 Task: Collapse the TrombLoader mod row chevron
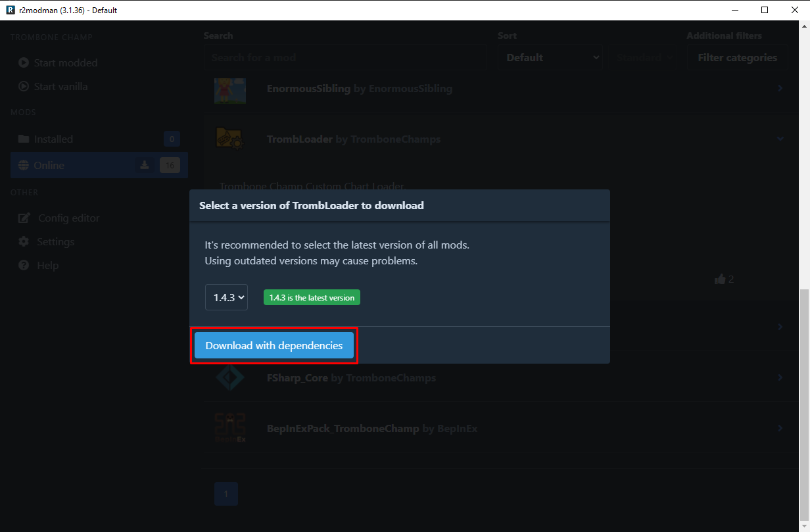780,139
